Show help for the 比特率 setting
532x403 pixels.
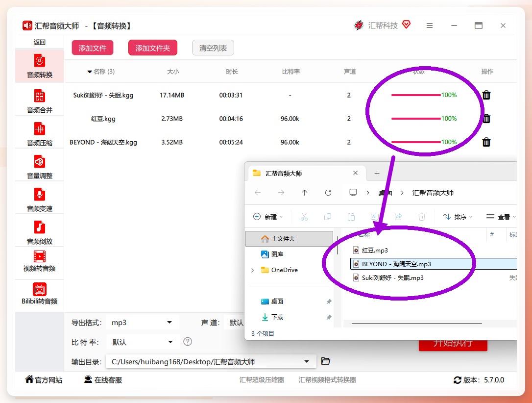[188, 342]
